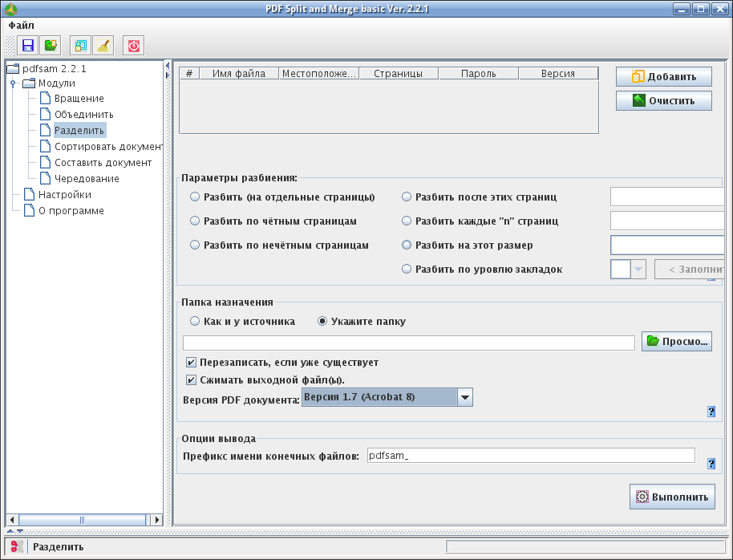Click the Заполнить bookmark levels button

pos(690,270)
